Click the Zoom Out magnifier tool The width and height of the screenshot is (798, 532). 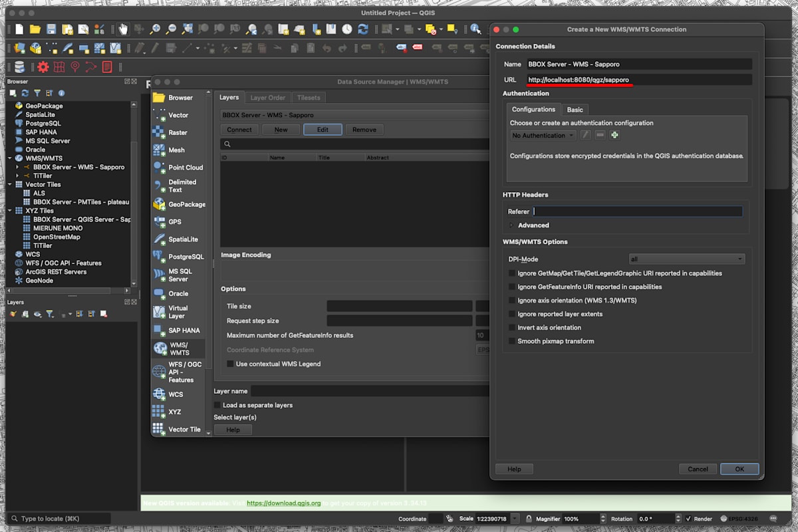coord(171,29)
